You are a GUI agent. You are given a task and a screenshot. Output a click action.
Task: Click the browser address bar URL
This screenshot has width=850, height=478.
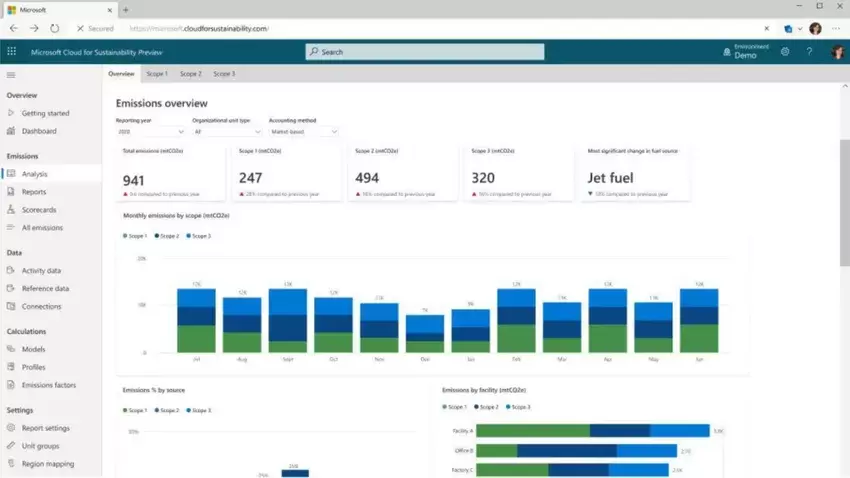pos(199,28)
